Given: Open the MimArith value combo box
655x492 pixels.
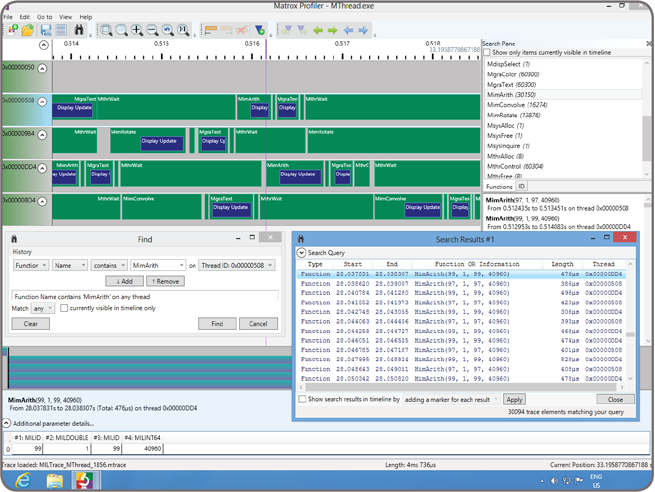Looking at the screenshot, I should [158, 266].
